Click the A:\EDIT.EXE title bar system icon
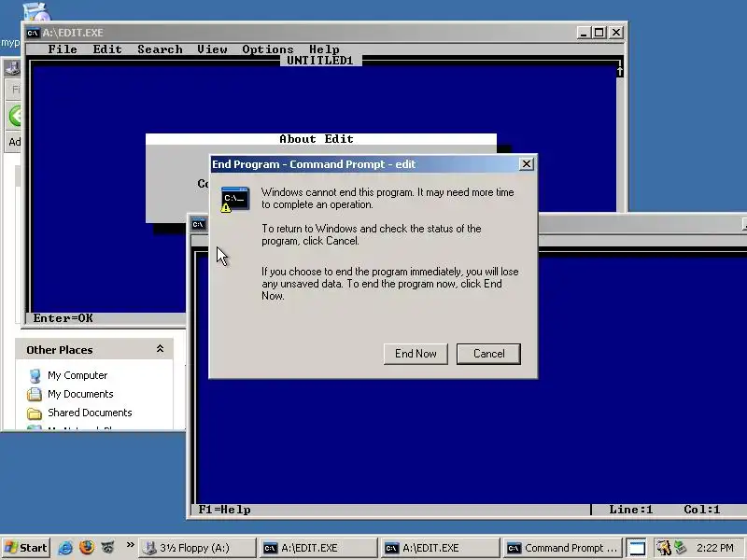747x560 pixels. (x=33, y=33)
